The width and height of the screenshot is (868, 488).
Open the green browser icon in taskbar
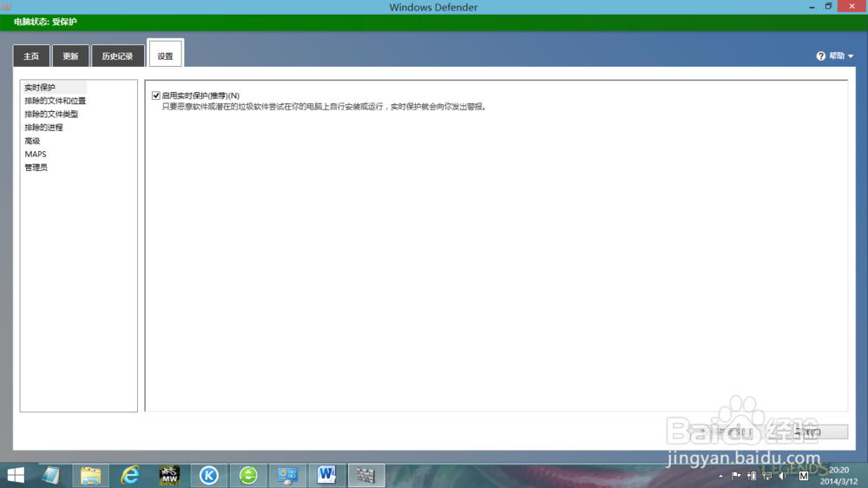[x=248, y=475]
